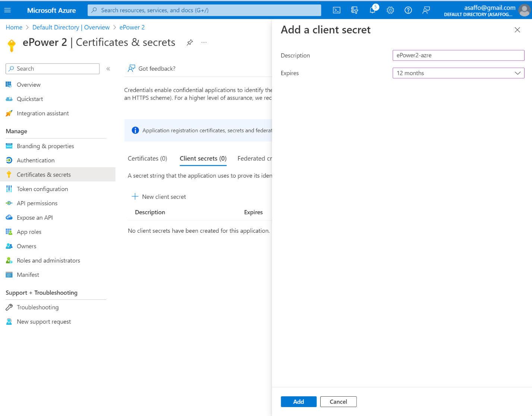This screenshot has width=532, height=416.
Task: Open the notifications bell
Action: coord(372,10)
